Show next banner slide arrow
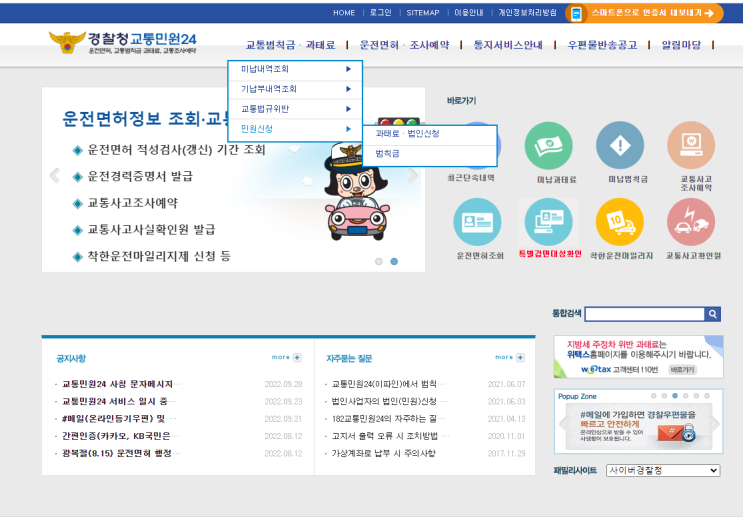Viewport: 743px width, 521px height. pos(413,175)
